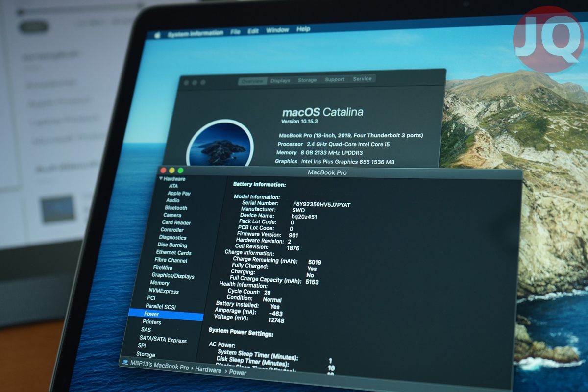Select ATA in the hardware sidebar
The image size is (588, 392).
pyautogui.click(x=173, y=186)
